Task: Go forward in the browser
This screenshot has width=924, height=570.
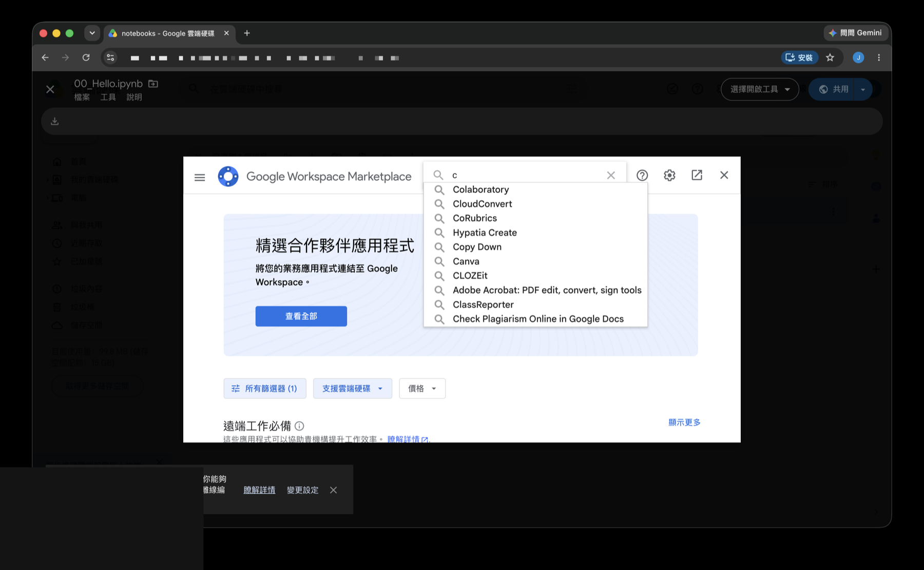Action: 65,58
